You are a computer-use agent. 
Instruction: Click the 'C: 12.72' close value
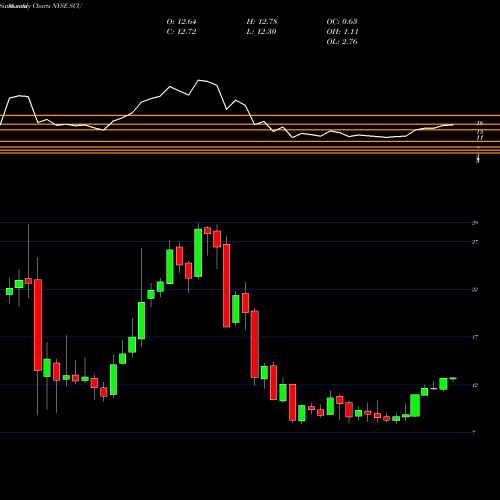(181, 32)
